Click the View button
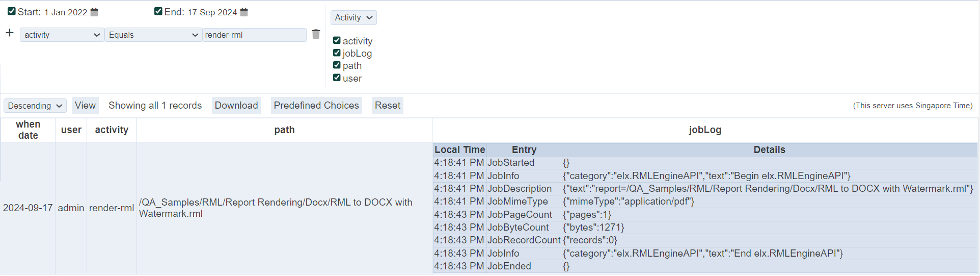Viewport: 980px width, 276px height. pos(85,106)
